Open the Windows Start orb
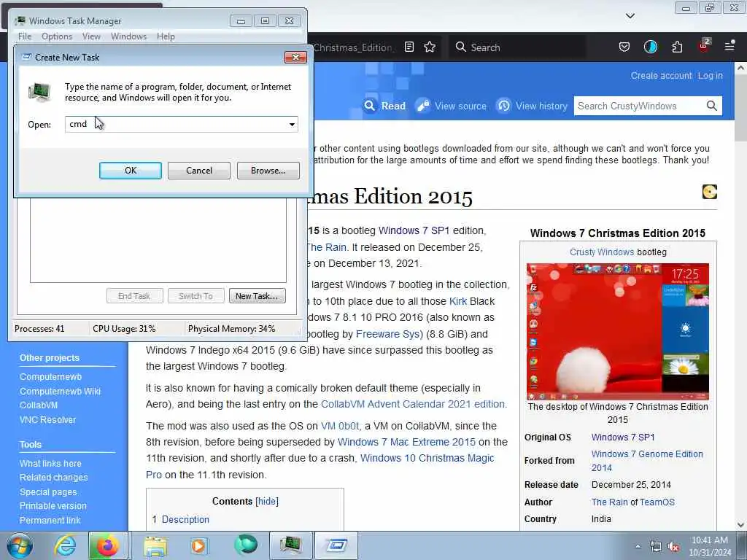This screenshot has width=747, height=560. tap(20, 545)
